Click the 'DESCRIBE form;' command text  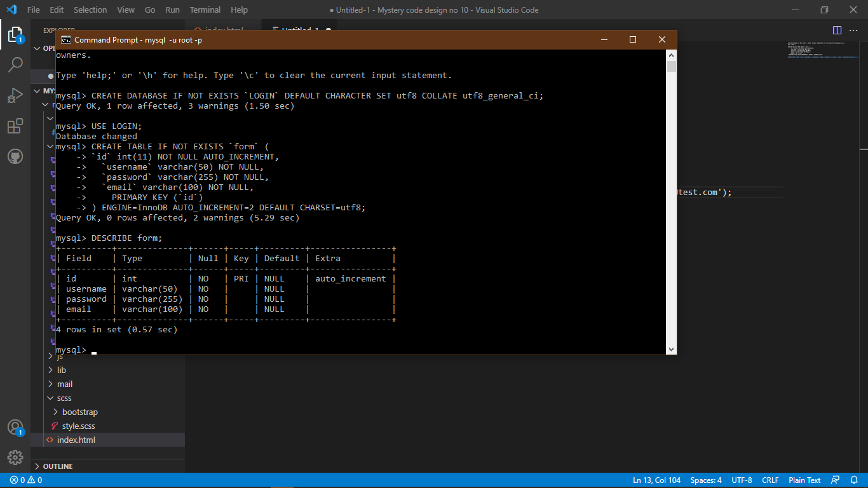pos(127,238)
